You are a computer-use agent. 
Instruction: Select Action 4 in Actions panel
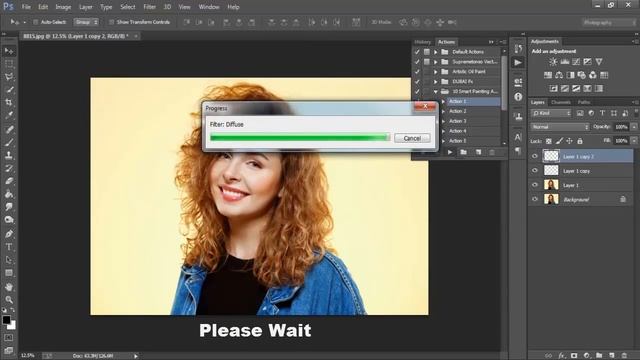(457, 131)
